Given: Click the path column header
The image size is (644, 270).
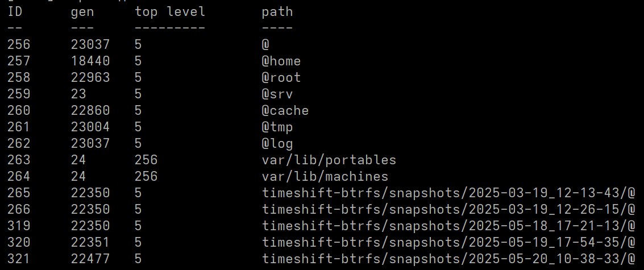Looking at the screenshot, I should [x=277, y=12].
